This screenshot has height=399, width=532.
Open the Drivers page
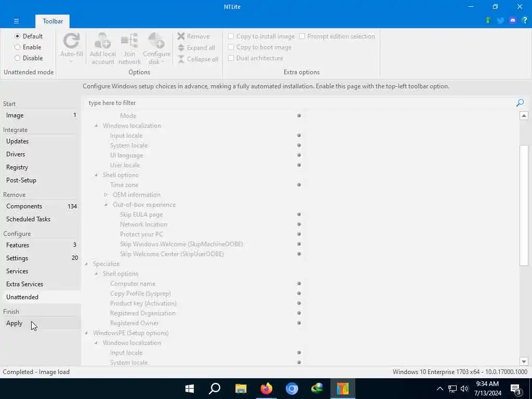point(41,154)
